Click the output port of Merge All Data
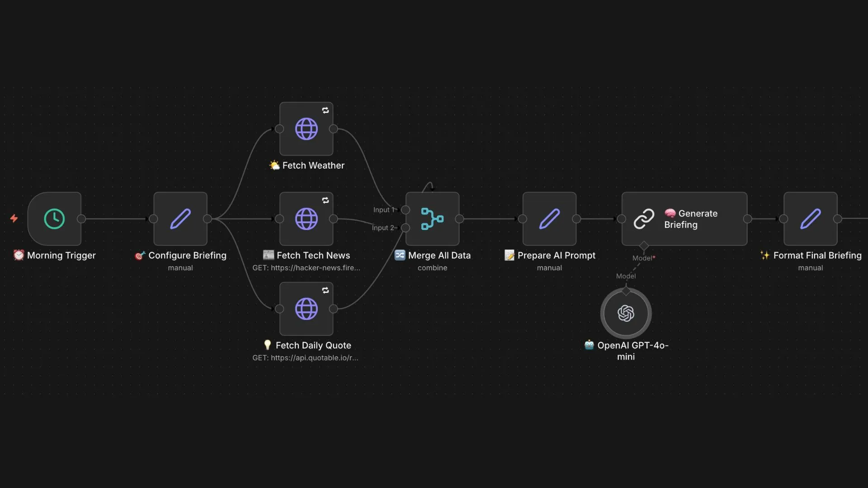 pyautogui.click(x=459, y=219)
